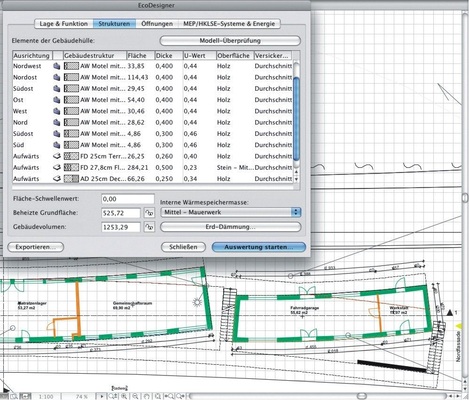Click 'AW Motel mit...' in the West row
Image resolution: width=469 pixels, height=400 pixels.
(x=103, y=111)
